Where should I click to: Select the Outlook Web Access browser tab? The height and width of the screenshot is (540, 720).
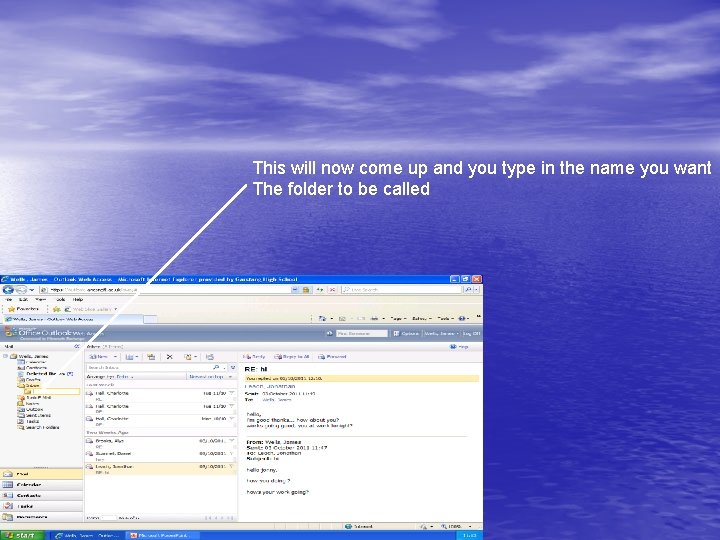pyautogui.click(x=72, y=319)
